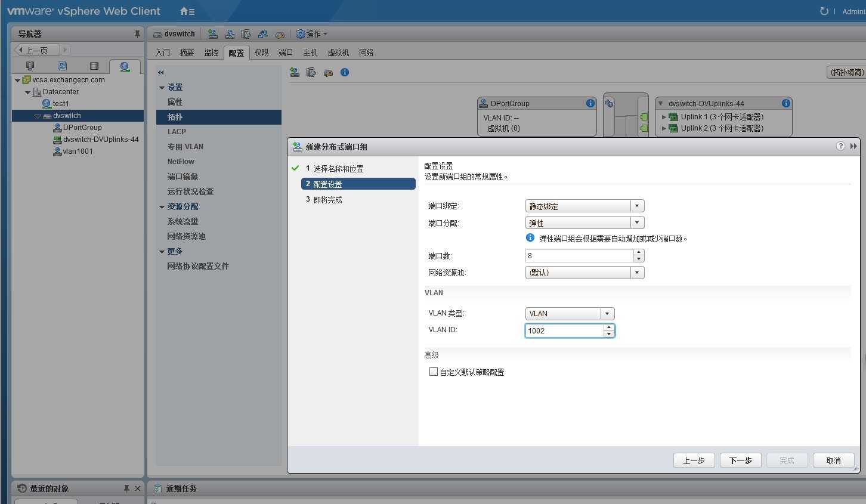Open the 权限 tab
The width and height of the screenshot is (866, 504).
(261, 52)
